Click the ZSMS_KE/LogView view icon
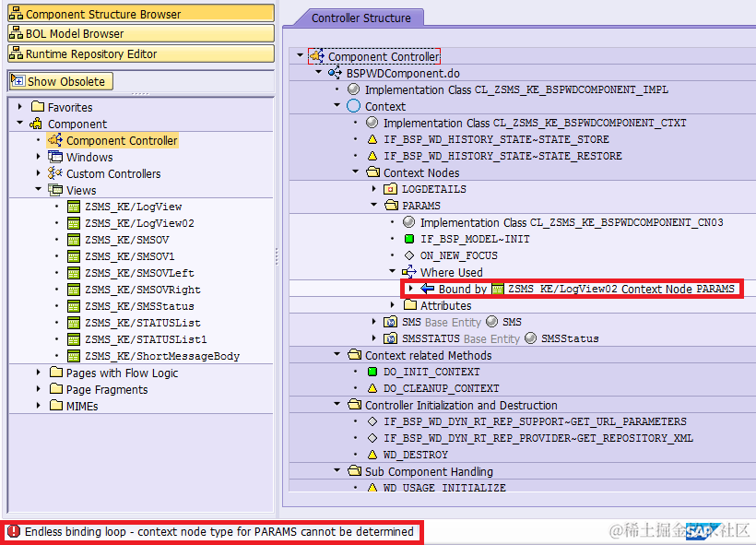756x545 pixels. point(73,207)
